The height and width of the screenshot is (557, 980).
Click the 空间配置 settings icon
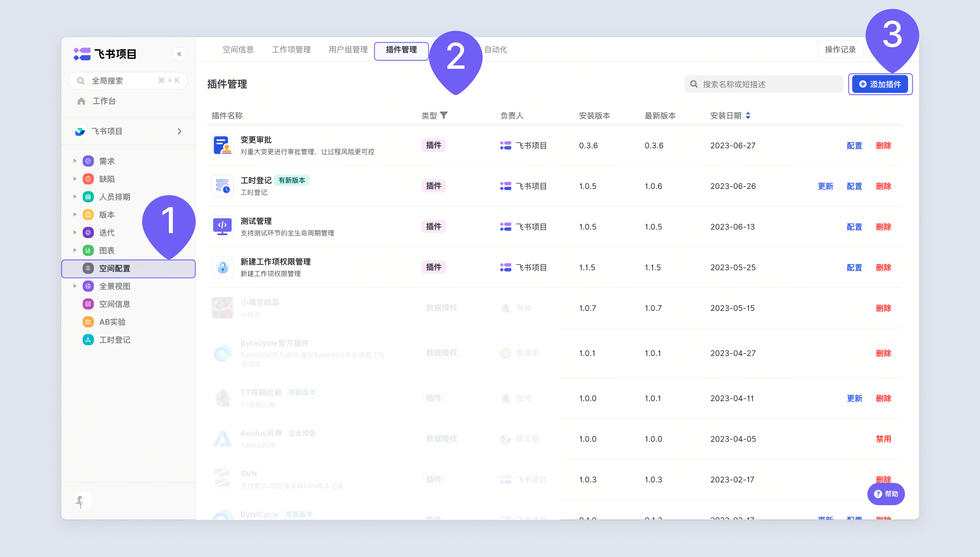pyautogui.click(x=88, y=268)
